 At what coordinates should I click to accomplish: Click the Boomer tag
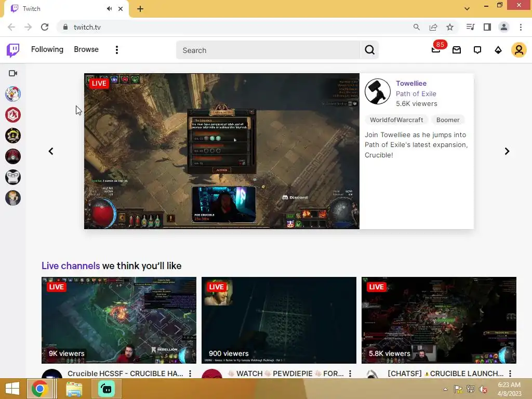point(447,120)
